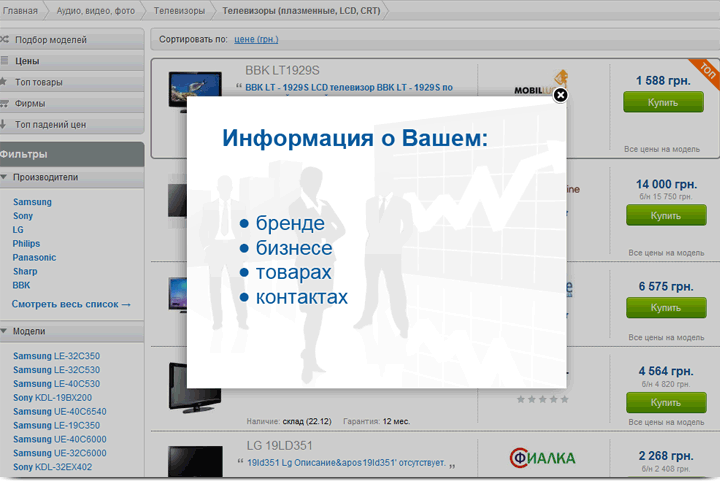Open 19ld351 Lg Описание link
Viewport: 720px width, 481px height.
[346, 463]
